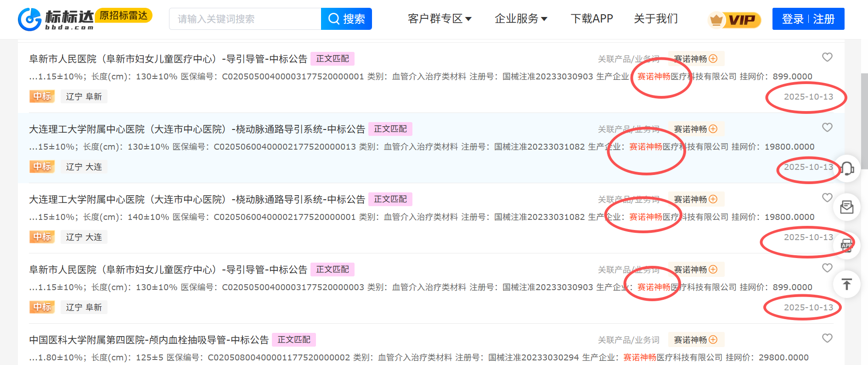868x365 pixels.
Task: Click plus icon beside 赛诺神畅 in 阜新 ...20000003 result
Action: (x=713, y=270)
